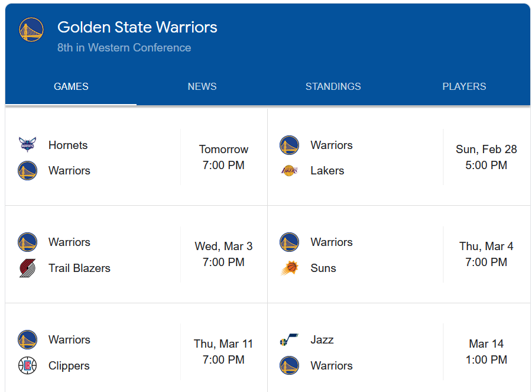The image size is (532, 392).
Task: Select the Players tab
Action: pos(464,86)
